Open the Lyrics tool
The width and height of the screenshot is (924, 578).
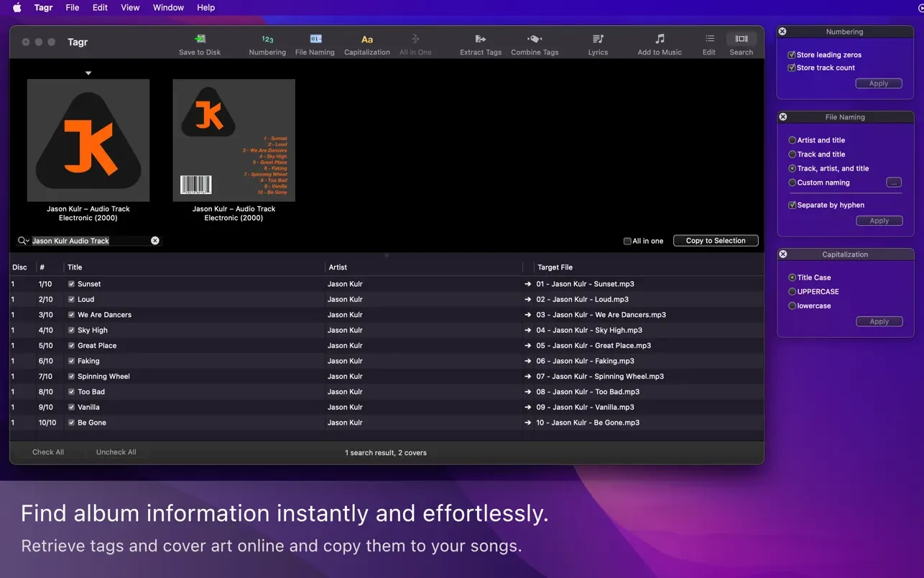[598, 40]
